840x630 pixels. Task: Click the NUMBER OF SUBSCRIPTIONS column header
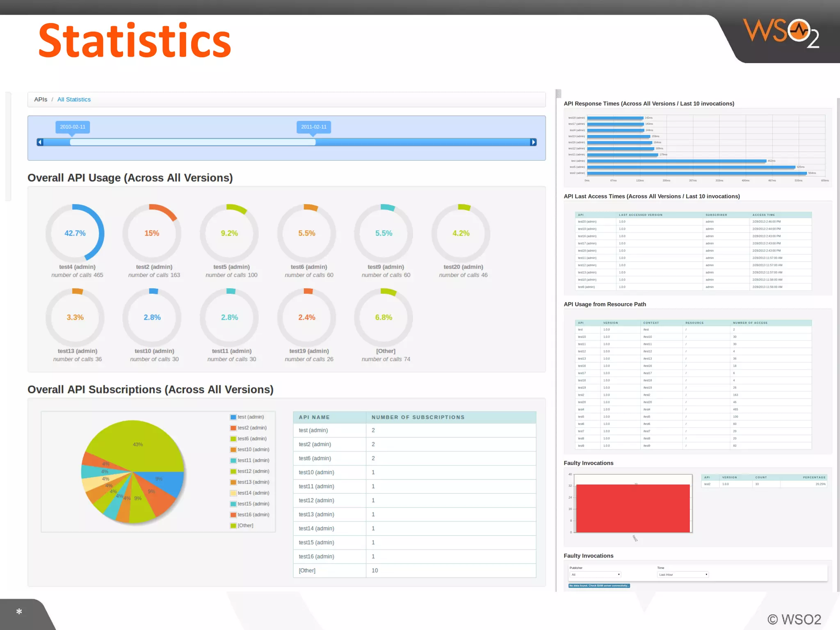pyautogui.click(x=418, y=417)
